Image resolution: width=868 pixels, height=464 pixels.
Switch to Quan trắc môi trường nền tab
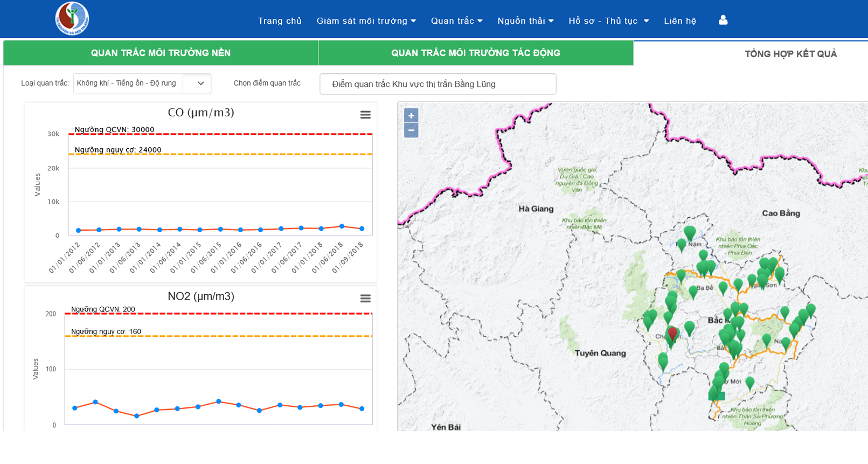pyautogui.click(x=161, y=53)
